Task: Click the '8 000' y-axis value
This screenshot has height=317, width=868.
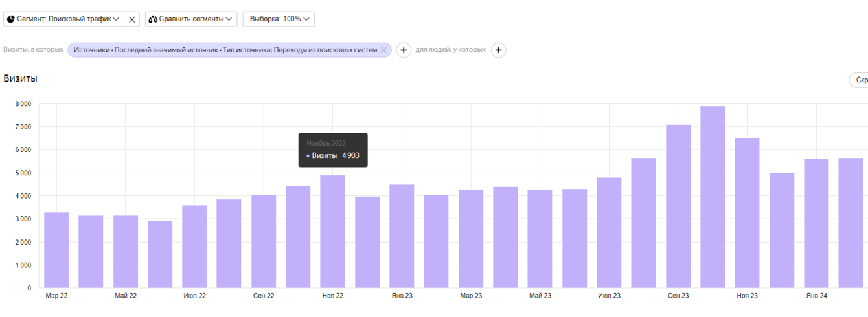Action: [22, 104]
